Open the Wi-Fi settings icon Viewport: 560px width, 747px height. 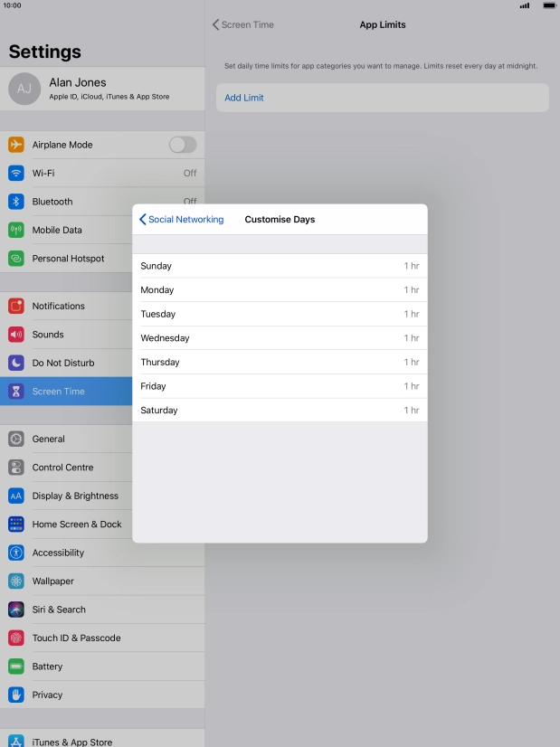[16, 173]
